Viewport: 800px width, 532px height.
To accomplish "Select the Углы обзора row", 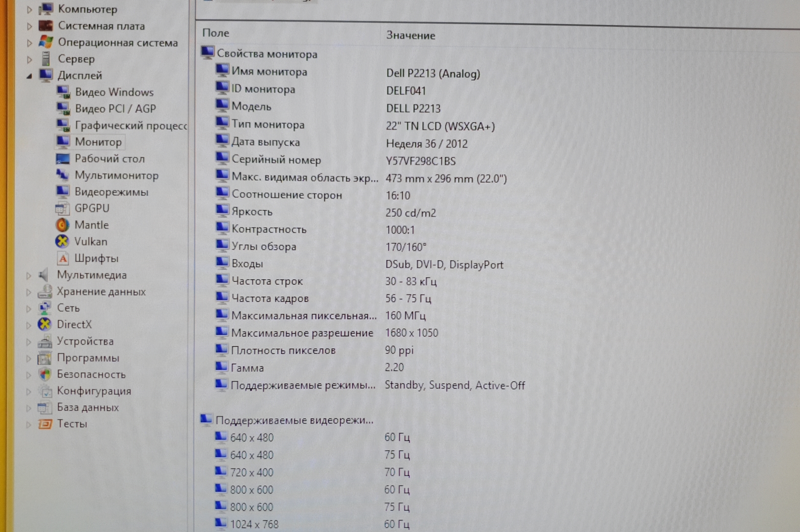I will pyautogui.click(x=321, y=247).
